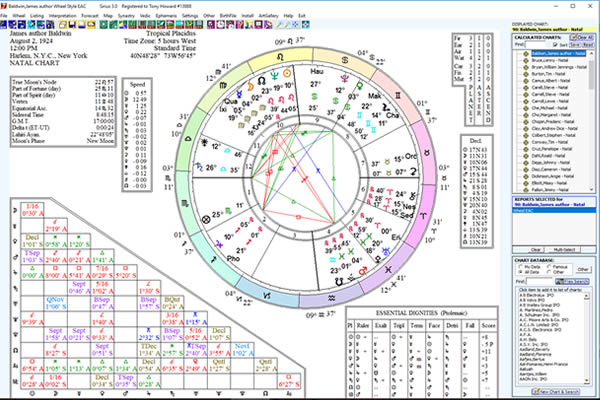Viewport: 600px width, 400px height.
Task: Click the New Chart & Search button
Action: point(555,391)
